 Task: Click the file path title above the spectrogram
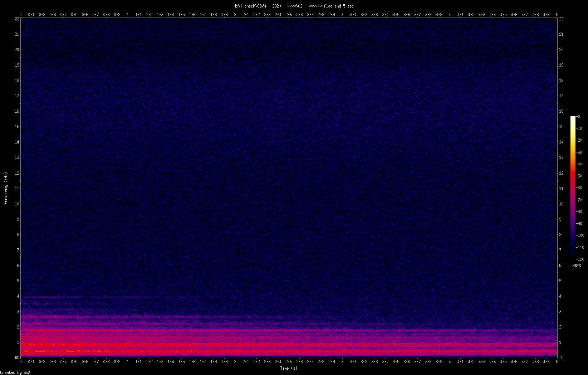tap(294, 6)
